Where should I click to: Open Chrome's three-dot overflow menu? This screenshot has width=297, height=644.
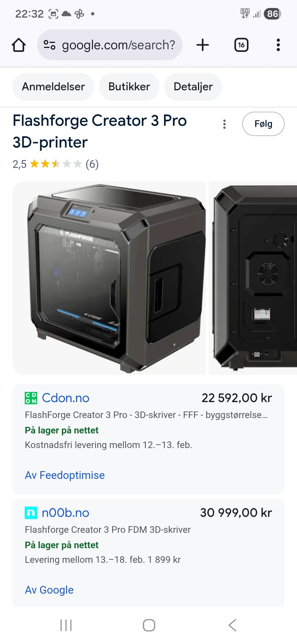pyautogui.click(x=278, y=45)
